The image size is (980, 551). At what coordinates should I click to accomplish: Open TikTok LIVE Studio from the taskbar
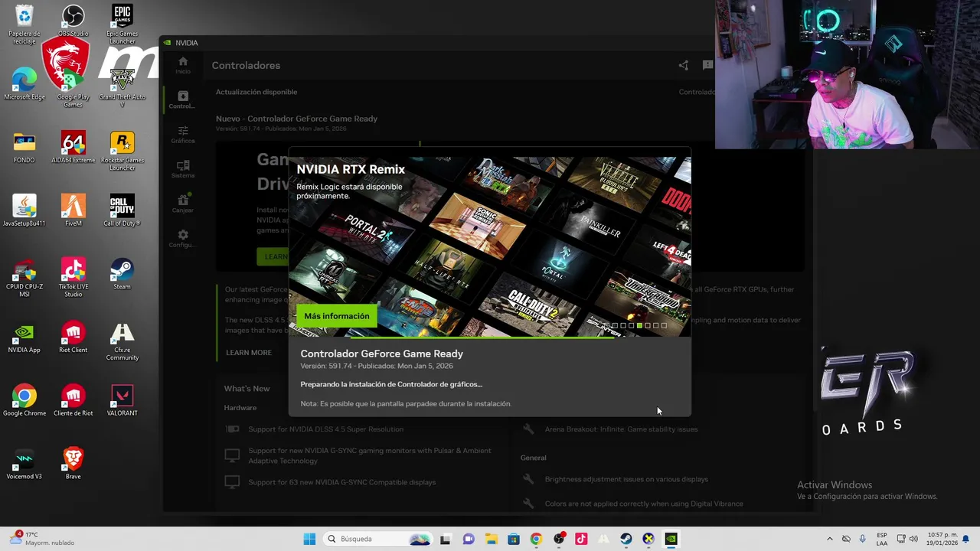click(x=581, y=539)
